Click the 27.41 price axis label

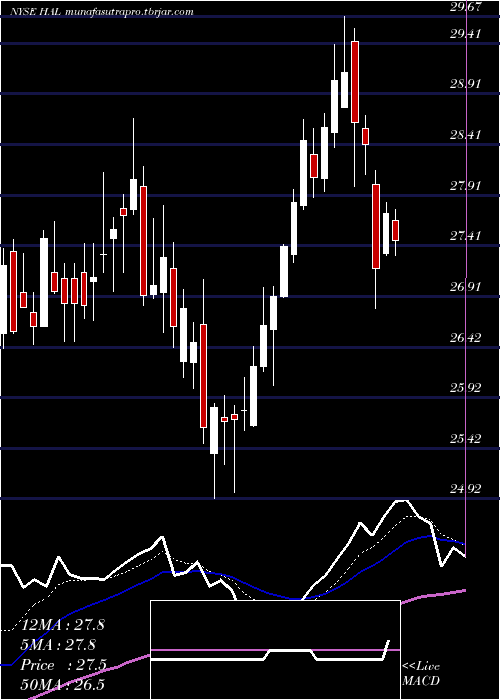pos(466,235)
